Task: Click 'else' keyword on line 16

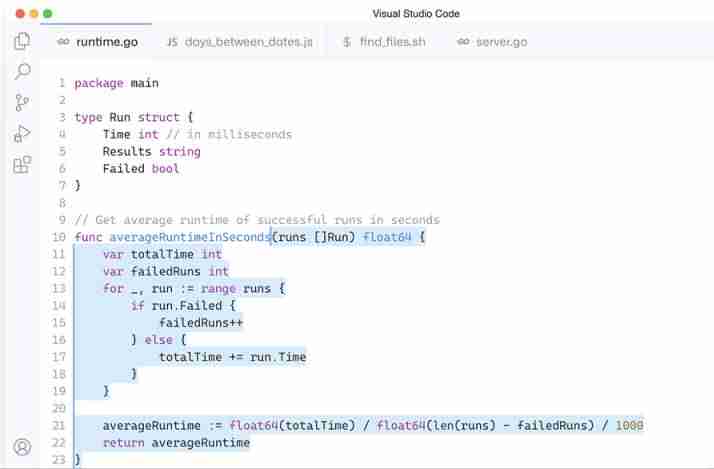Action: click(158, 340)
